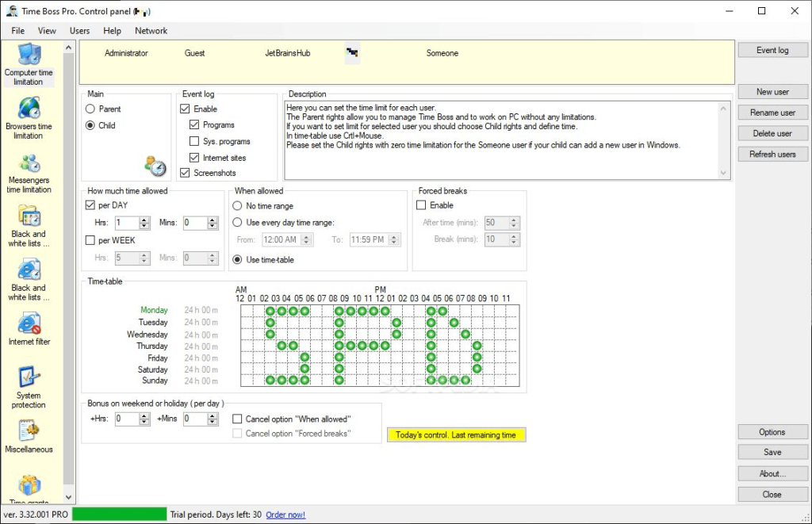Select the Child rights radio button
This screenshot has width=812, height=524.
click(90, 125)
